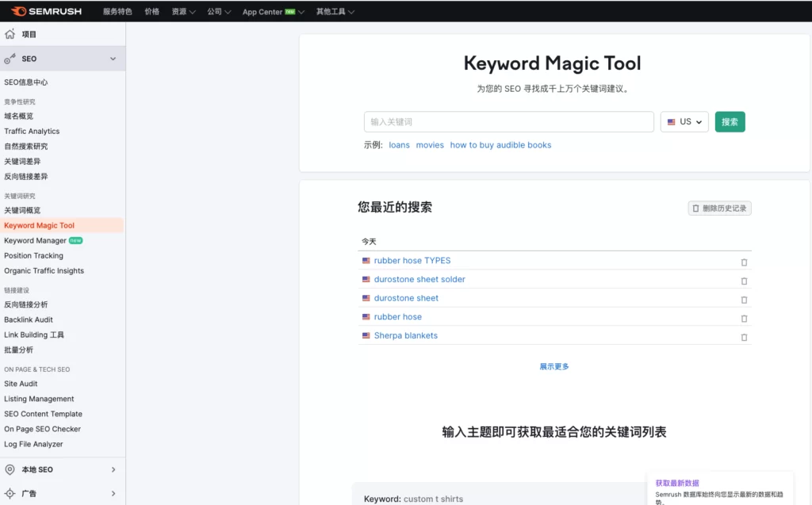Viewport: 812px width, 505px height.
Task: Click the SEO key icon in sidebar
Action: pos(10,59)
